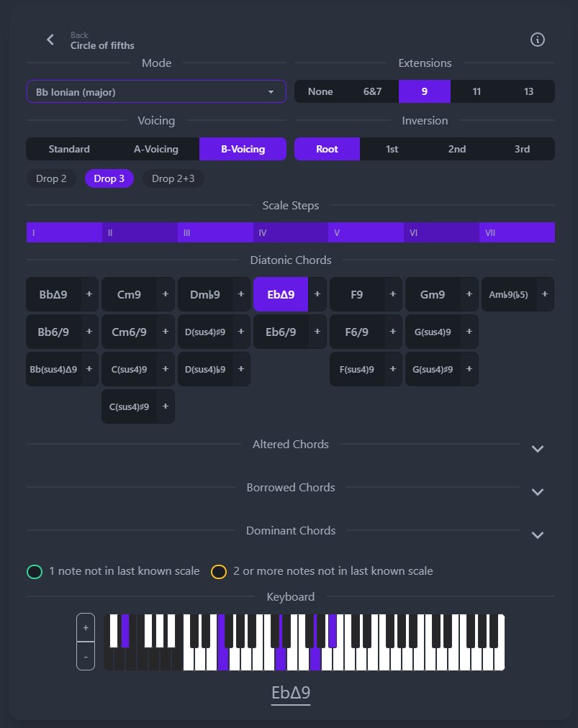Add EbΔ9 chord using its plus icon
The image size is (578, 728).
pyautogui.click(x=317, y=294)
